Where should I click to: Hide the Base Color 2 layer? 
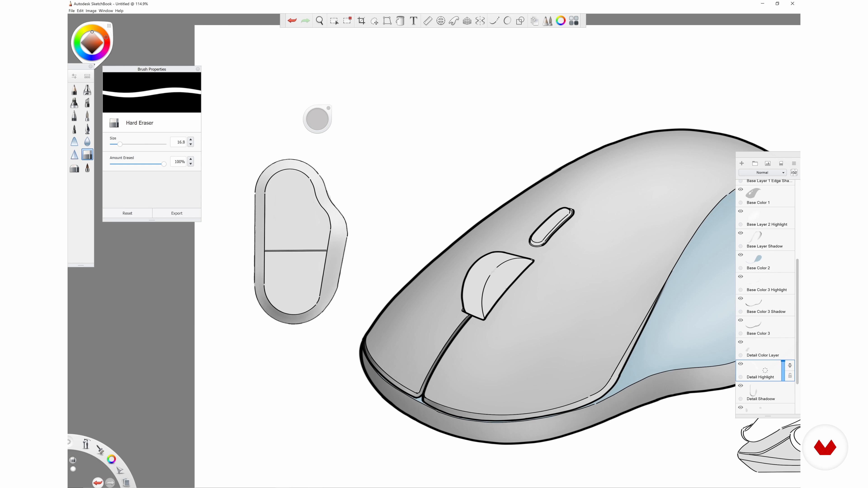741,255
